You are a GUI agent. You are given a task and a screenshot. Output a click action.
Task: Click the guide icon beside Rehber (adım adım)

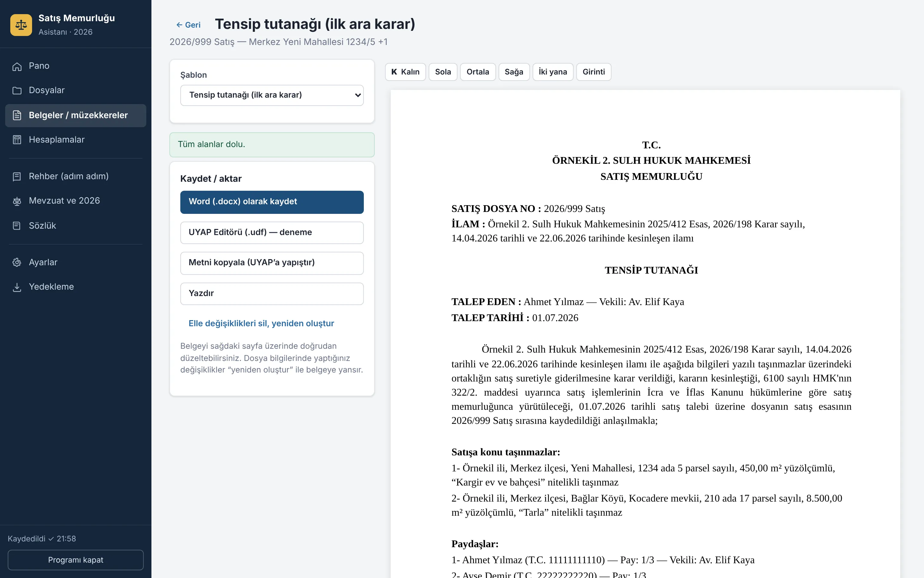tap(17, 177)
